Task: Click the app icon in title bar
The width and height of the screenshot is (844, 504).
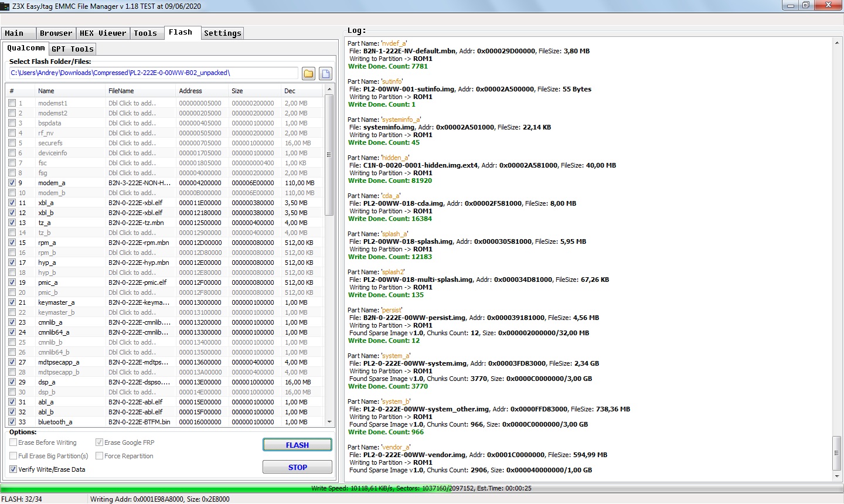Action: 6,6
